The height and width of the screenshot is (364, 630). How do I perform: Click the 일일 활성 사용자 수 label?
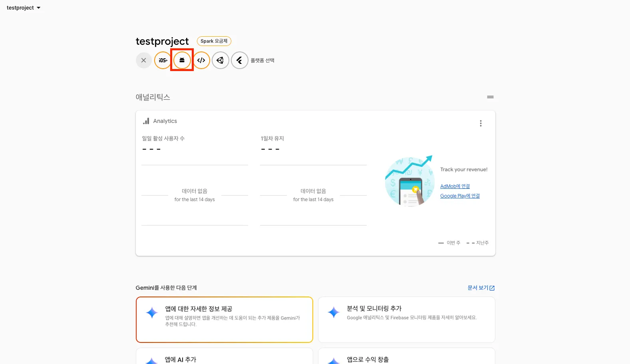pos(163,138)
